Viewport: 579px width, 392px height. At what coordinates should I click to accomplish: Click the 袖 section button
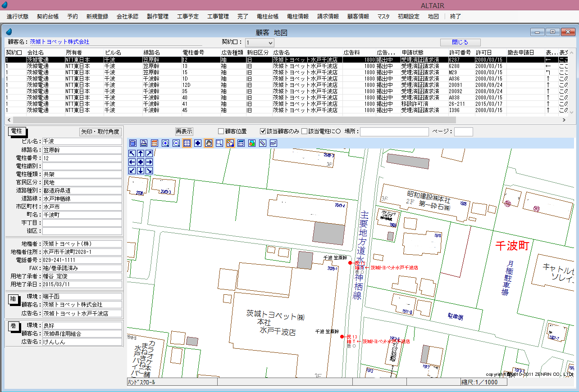(13, 298)
